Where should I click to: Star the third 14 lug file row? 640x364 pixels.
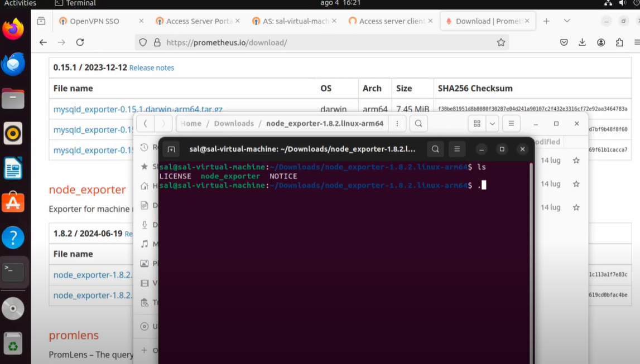click(x=576, y=207)
